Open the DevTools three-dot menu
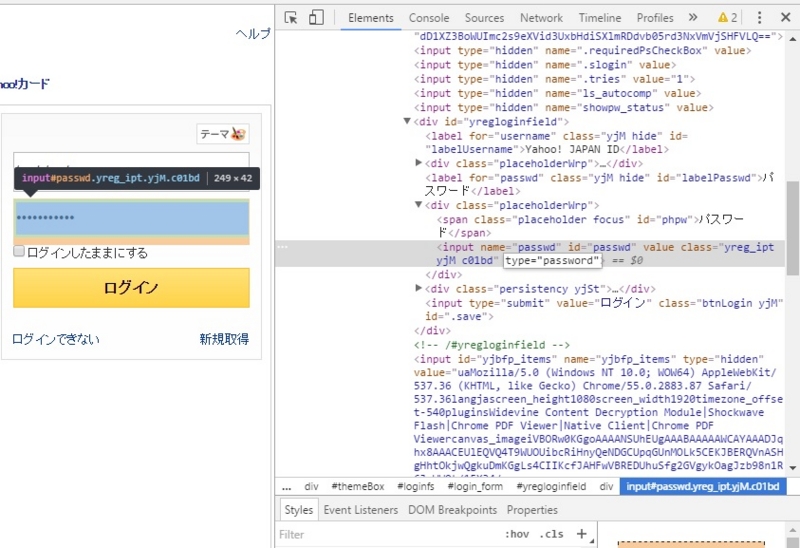800x548 pixels. pyautogui.click(x=759, y=18)
